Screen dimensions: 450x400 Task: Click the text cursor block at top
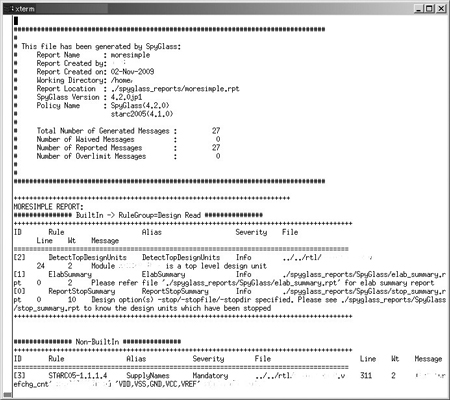(16, 21)
